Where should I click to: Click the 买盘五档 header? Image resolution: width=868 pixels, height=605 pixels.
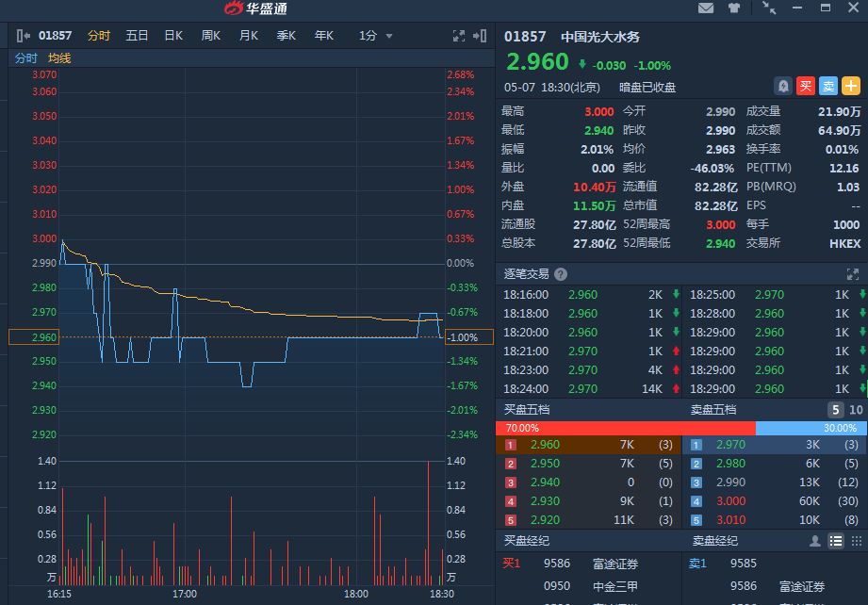coord(527,410)
